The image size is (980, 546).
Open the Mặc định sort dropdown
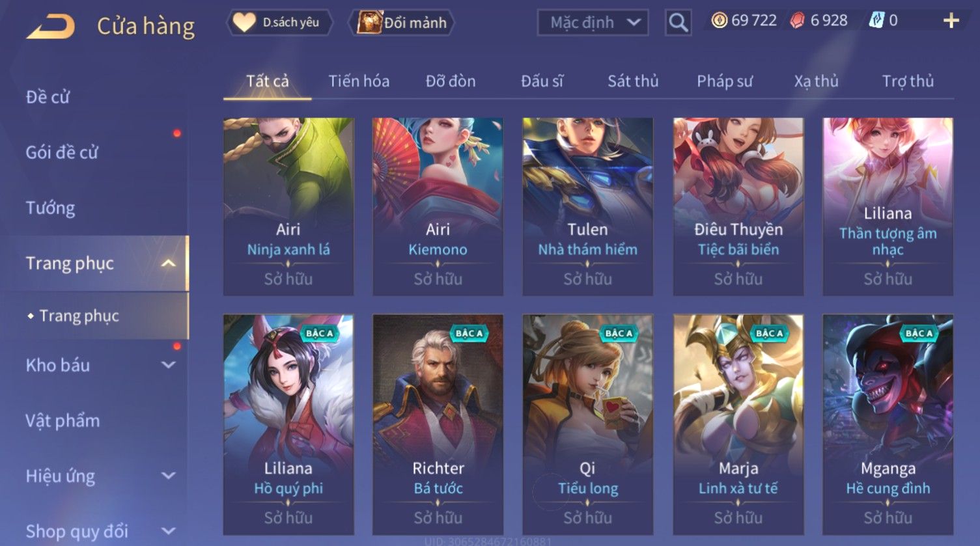(x=593, y=23)
